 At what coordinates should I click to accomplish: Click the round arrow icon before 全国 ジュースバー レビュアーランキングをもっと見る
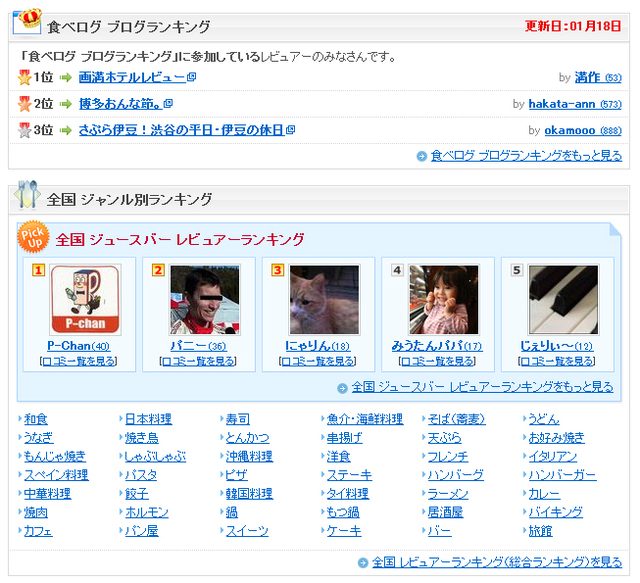[x=342, y=387]
